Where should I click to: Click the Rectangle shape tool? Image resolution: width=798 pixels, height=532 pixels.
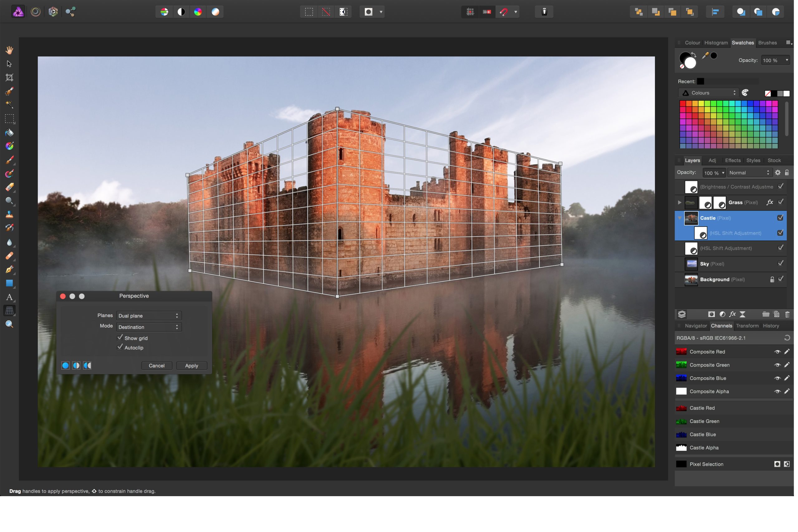tap(9, 283)
